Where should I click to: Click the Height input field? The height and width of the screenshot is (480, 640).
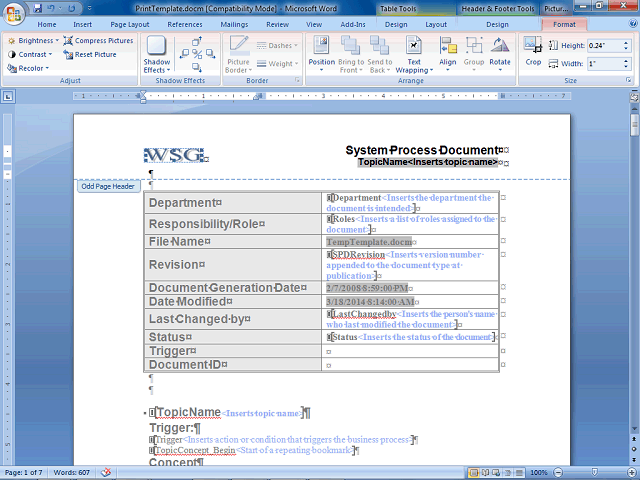point(604,45)
